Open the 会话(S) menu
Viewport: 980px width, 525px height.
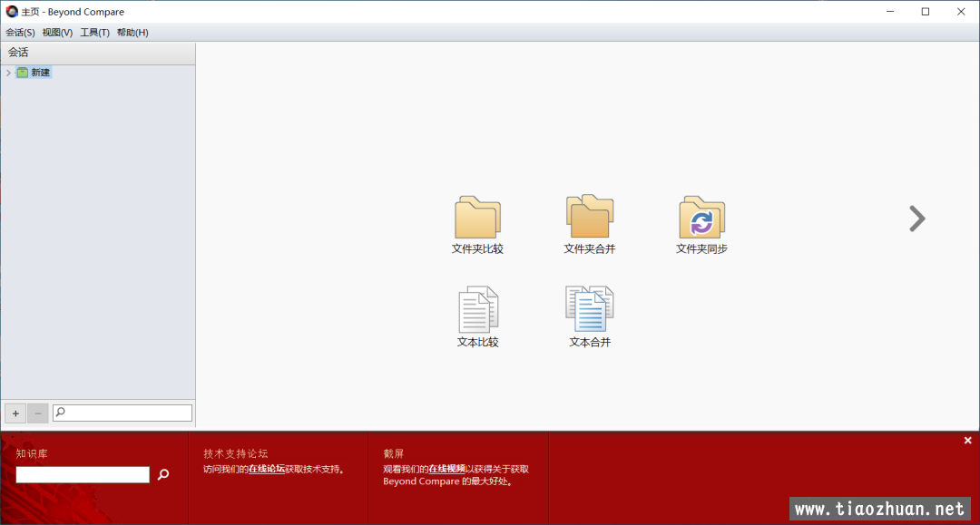click(20, 33)
